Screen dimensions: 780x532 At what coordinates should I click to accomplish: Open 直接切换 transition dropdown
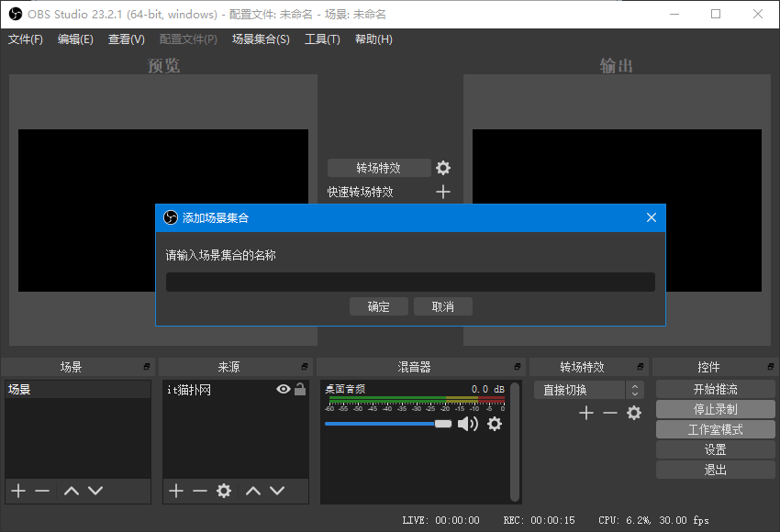pyautogui.click(x=580, y=390)
